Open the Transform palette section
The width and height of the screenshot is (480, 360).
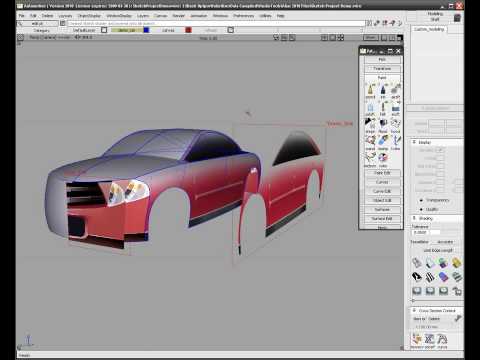tap(382, 68)
